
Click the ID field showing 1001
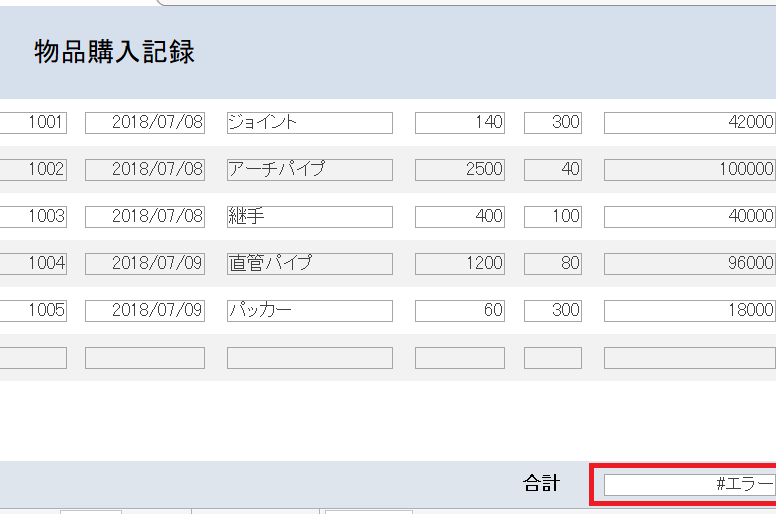click(33, 123)
